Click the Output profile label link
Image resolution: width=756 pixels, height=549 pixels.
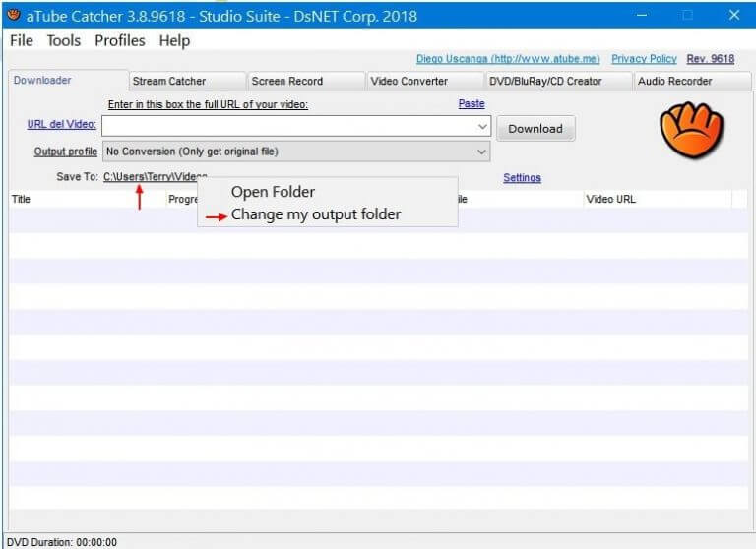[x=66, y=152]
